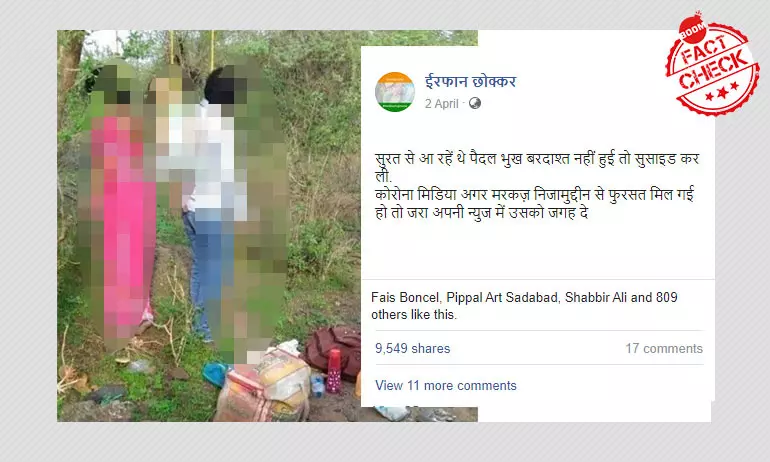Viewport: 770px width, 462px height.
Task: Click the last post line ending in जगह दे
Action: [x=481, y=213]
